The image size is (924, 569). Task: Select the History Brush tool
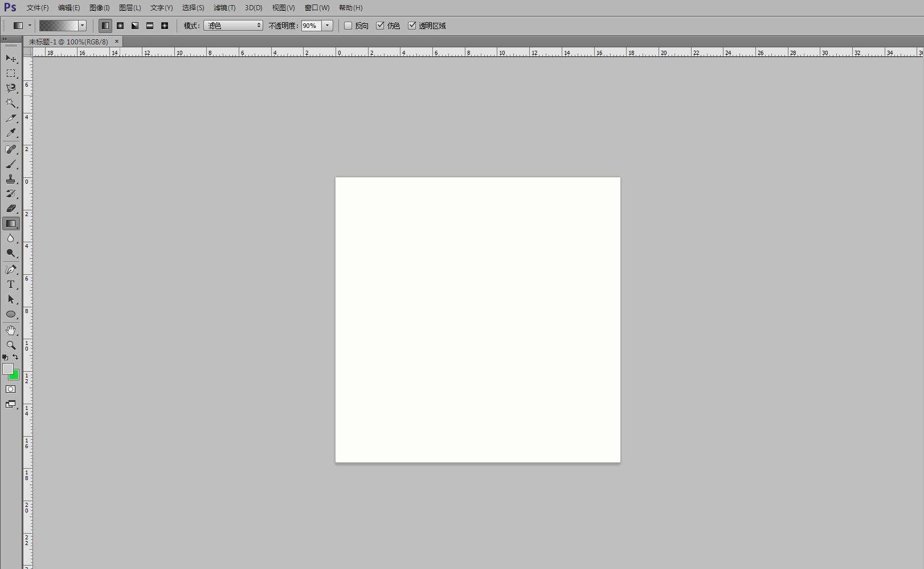(11, 194)
